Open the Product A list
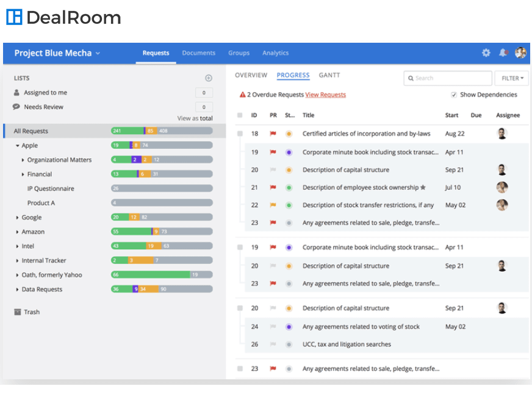 coord(41,203)
